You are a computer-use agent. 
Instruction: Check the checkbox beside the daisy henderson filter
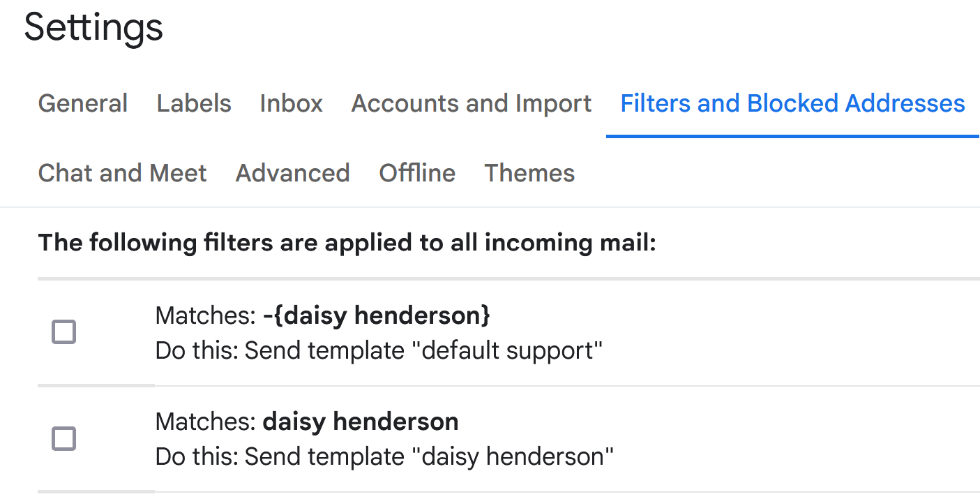[63, 439]
